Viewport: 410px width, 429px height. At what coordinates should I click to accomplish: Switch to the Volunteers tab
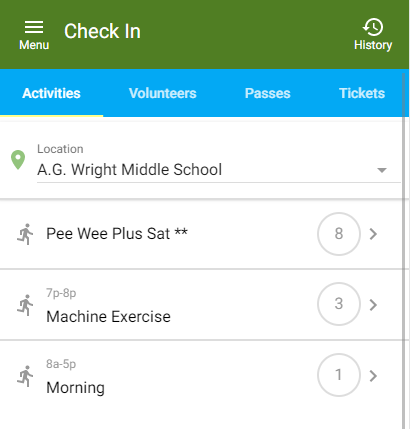[163, 93]
